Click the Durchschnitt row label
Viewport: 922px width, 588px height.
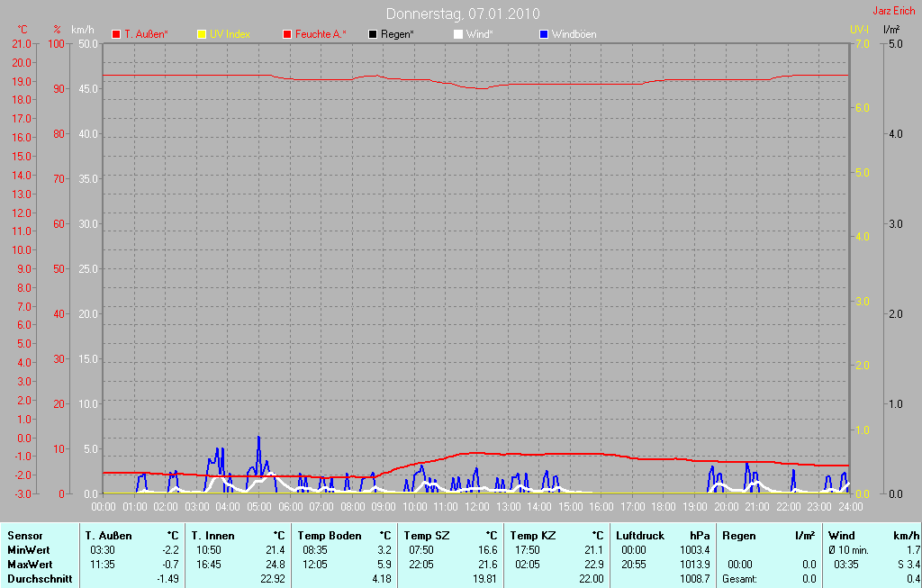(40, 579)
